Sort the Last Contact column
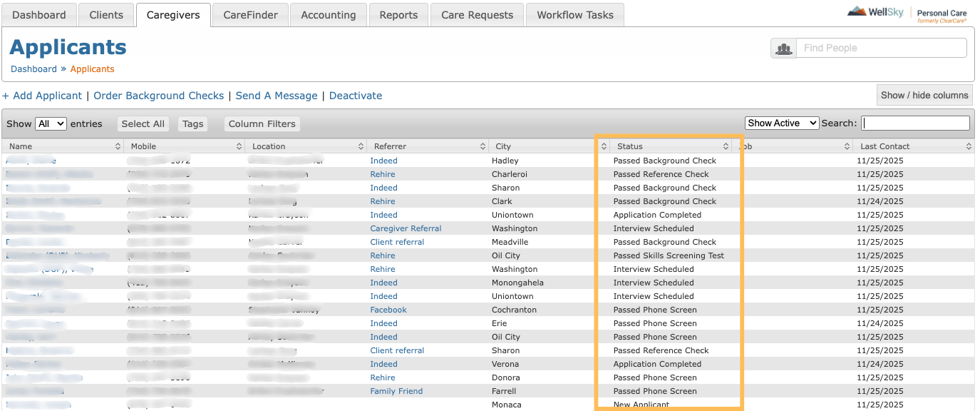The width and height of the screenshot is (980, 411). (969, 146)
